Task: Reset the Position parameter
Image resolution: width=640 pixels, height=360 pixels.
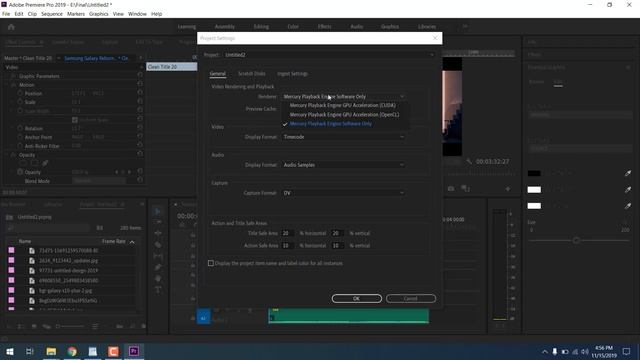Action: pos(140,93)
